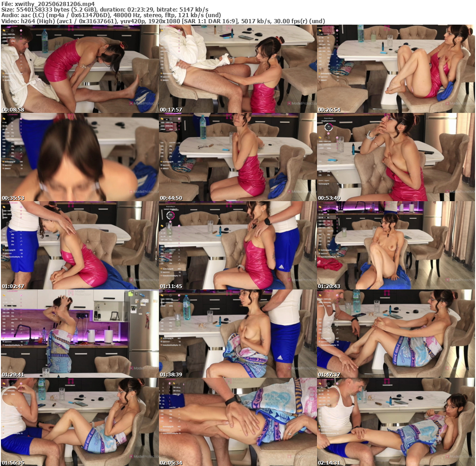Screen dimensions: 476x466
Task: Select the frame labeled 02:05:34
Action: (x=238, y=422)
